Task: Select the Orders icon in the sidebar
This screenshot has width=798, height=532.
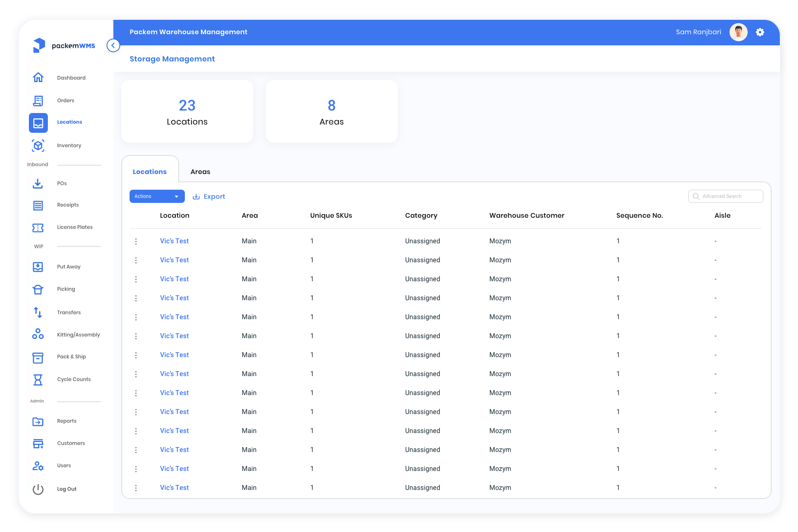Action: [38, 100]
